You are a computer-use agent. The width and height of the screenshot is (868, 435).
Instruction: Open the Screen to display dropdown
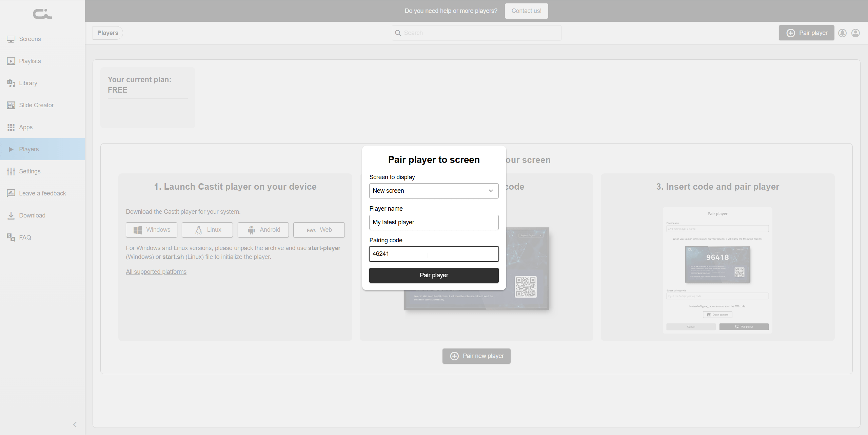(x=434, y=191)
